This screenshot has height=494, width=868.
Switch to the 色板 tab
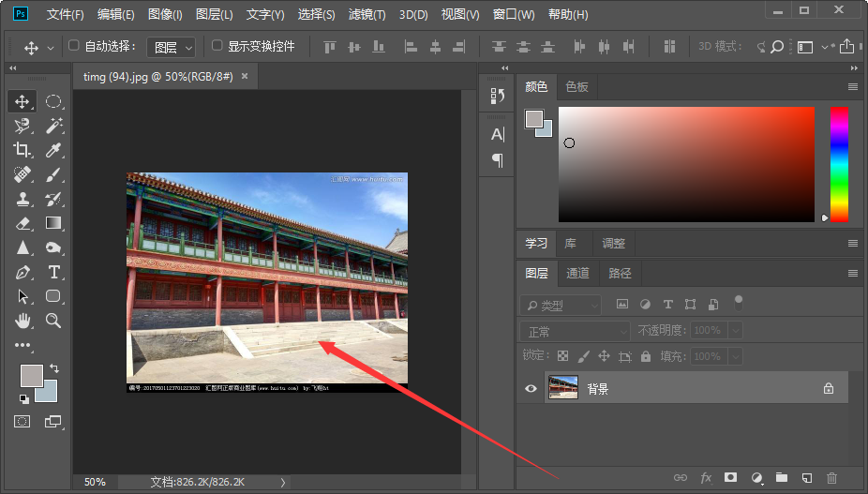click(576, 87)
